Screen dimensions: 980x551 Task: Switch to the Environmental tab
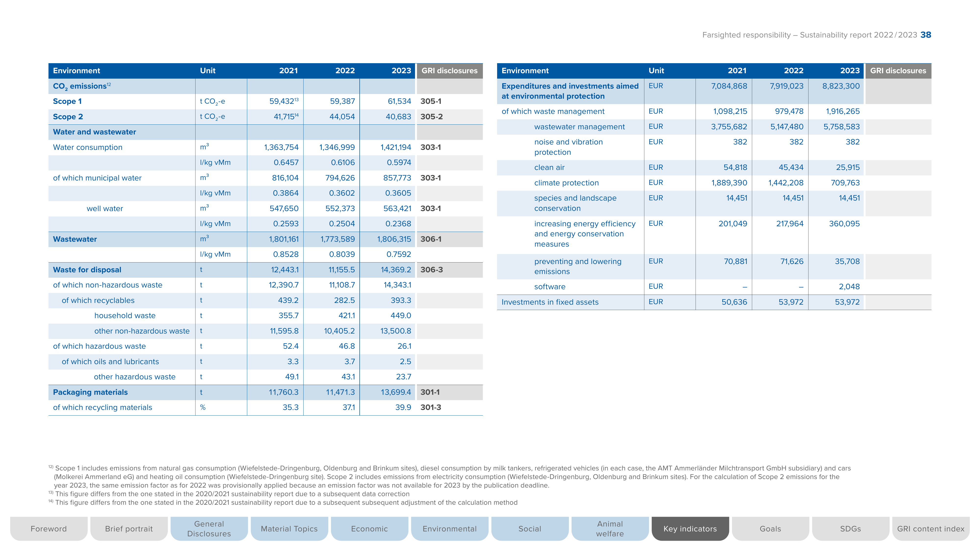click(450, 528)
